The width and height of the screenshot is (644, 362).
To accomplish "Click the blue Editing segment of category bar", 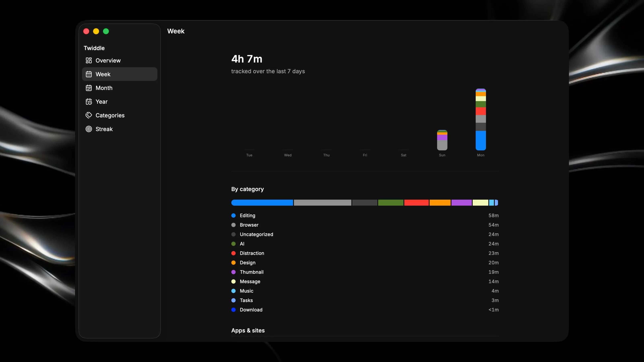I will coord(262,203).
